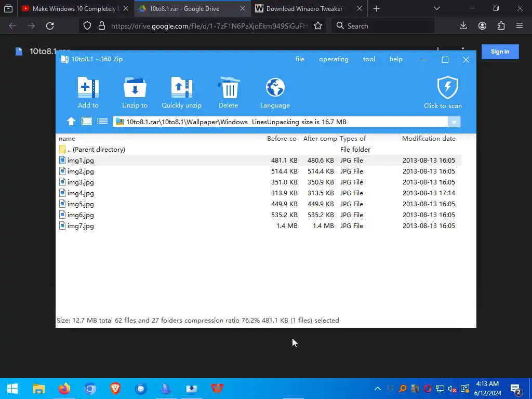532x399 pixels.
Task: Open the help menu
Action: click(396, 59)
